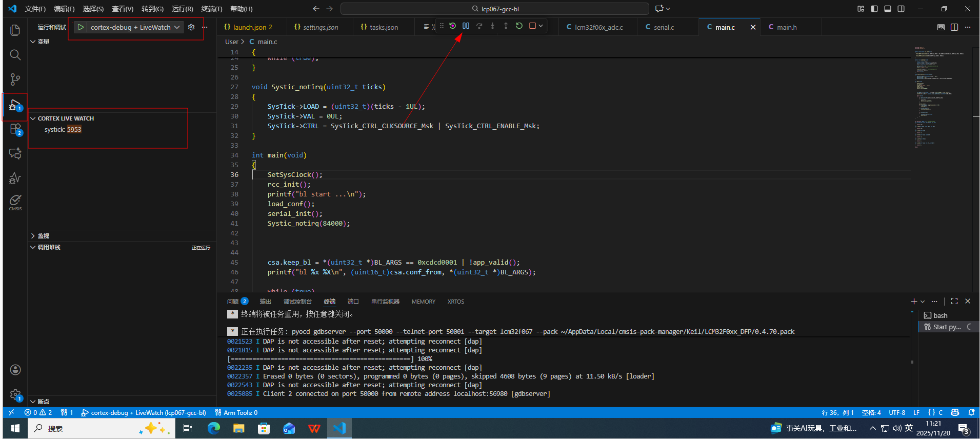Select the bash terminal in the list
Viewport: 980px width, 439px height.
pos(939,315)
